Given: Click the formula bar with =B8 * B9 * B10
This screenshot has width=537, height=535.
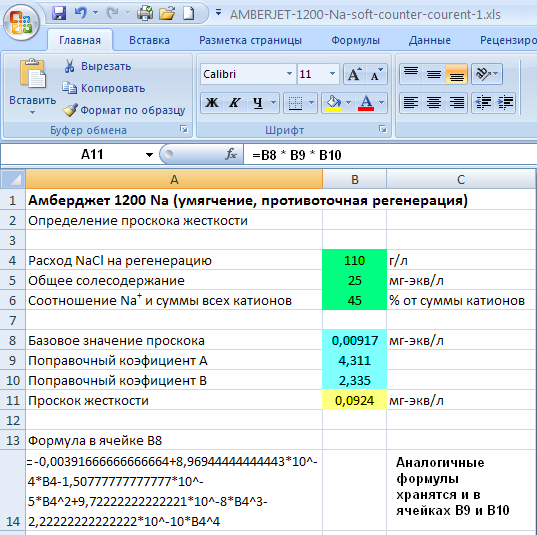Looking at the screenshot, I should [x=390, y=155].
